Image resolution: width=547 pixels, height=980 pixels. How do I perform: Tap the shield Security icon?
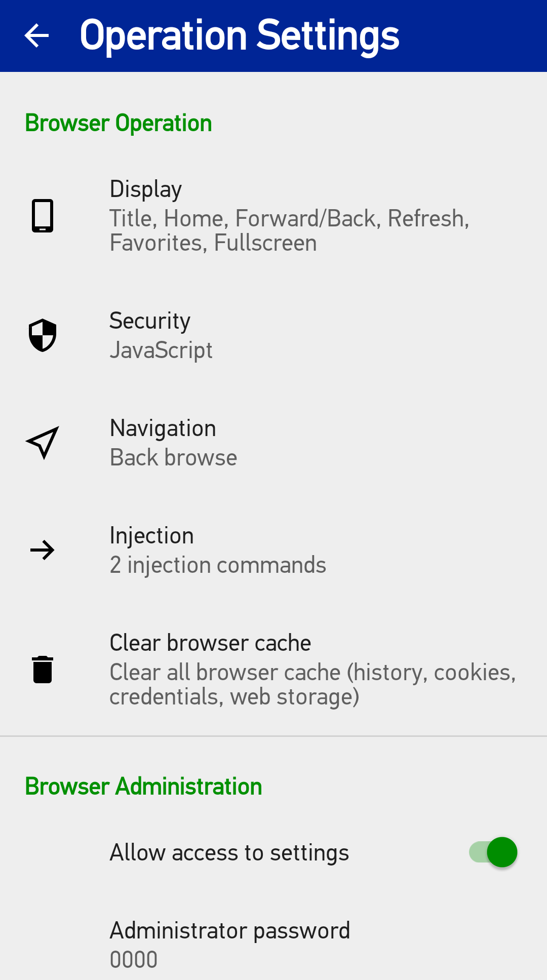(x=43, y=335)
